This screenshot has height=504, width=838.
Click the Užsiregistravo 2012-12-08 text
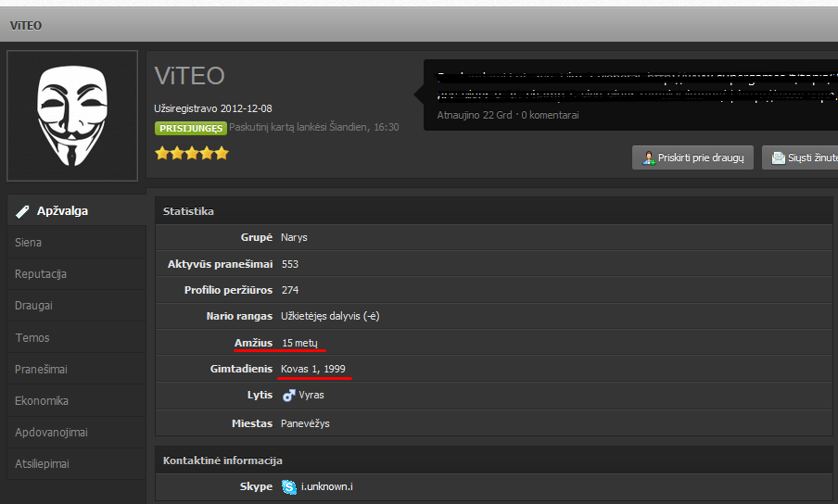tap(213, 108)
